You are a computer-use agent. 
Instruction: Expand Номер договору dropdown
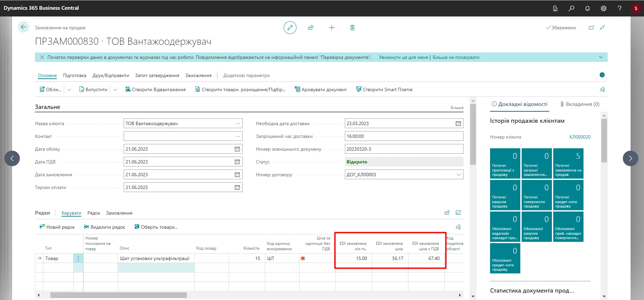point(458,175)
